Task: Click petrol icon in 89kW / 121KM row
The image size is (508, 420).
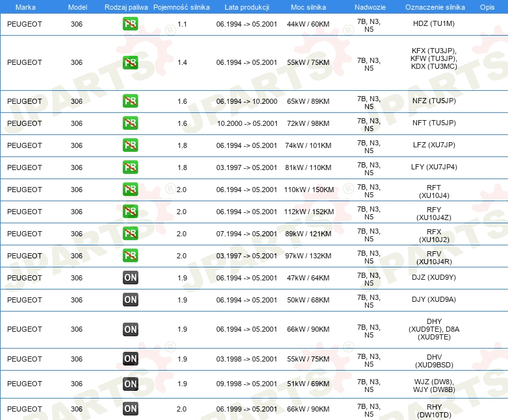Action: pos(130,234)
